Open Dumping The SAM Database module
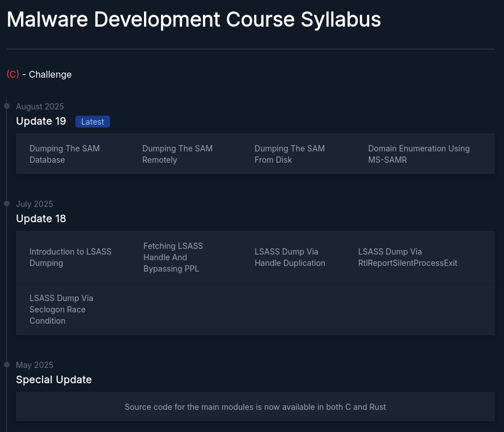504x432 pixels. click(65, 154)
